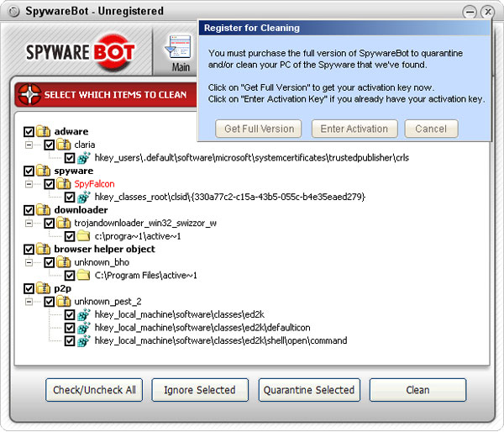The image size is (504, 432).
Task: Click Check/Uncheck All button
Action: [x=94, y=390]
